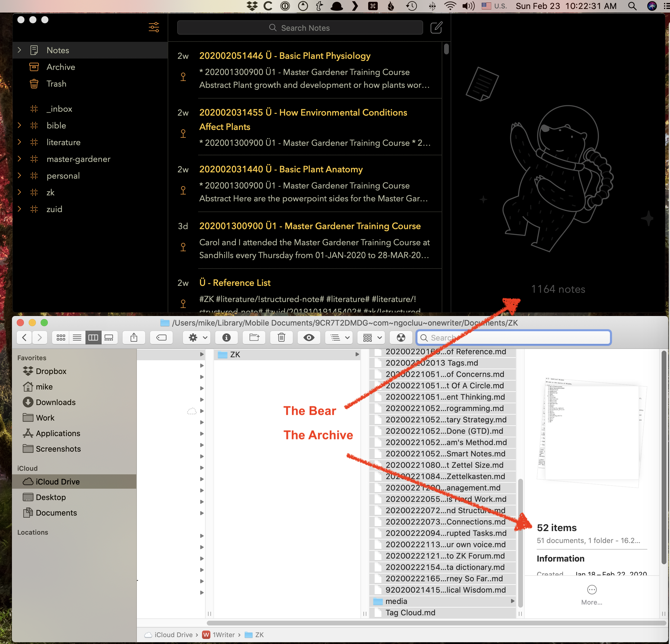670x644 pixels.
Task: Expand the literature tag chevron
Action: pos(19,142)
